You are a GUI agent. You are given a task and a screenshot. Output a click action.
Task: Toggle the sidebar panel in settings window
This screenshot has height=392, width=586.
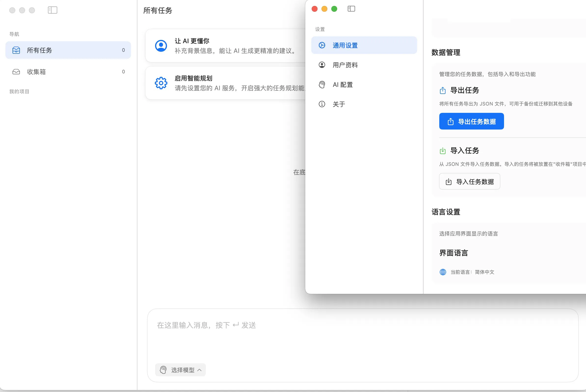351,9
